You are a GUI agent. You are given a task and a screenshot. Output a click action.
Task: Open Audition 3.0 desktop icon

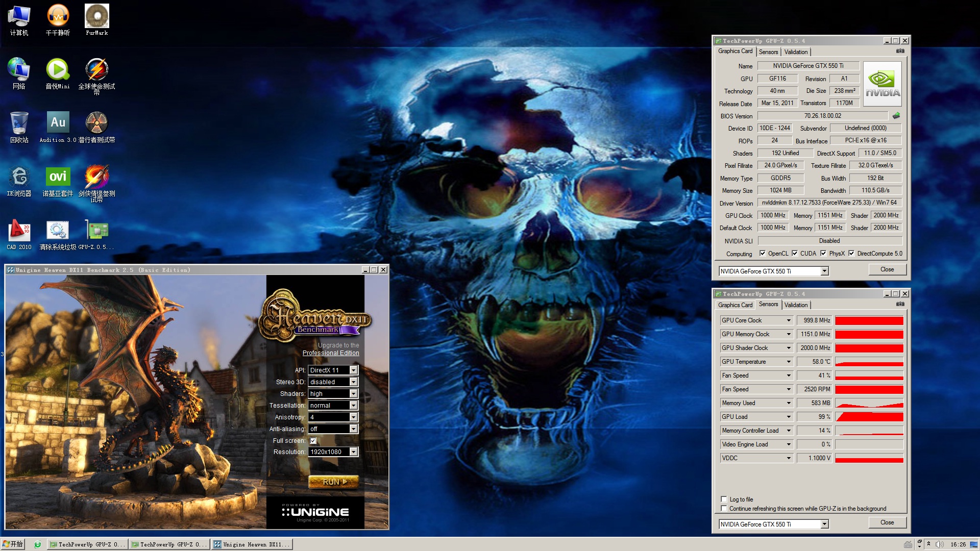[x=58, y=123]
